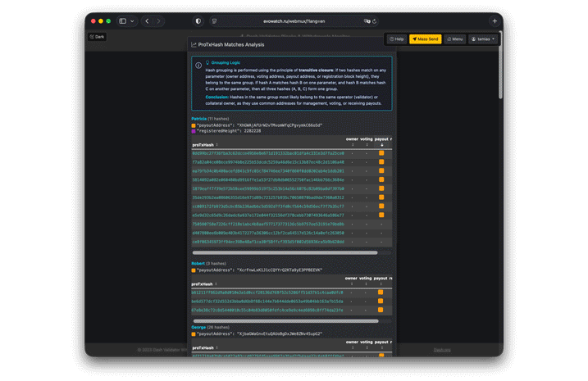588x381 pixels.
Task: Click the orange payout marker in Robert's first row
Action: pyautogui.click(x=381, y=293)
